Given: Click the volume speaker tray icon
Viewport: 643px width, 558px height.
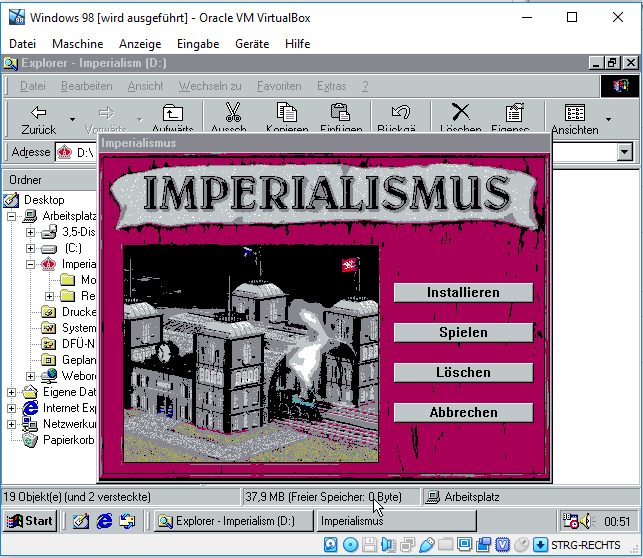Looking at the screenshot, I should [587, 522].
